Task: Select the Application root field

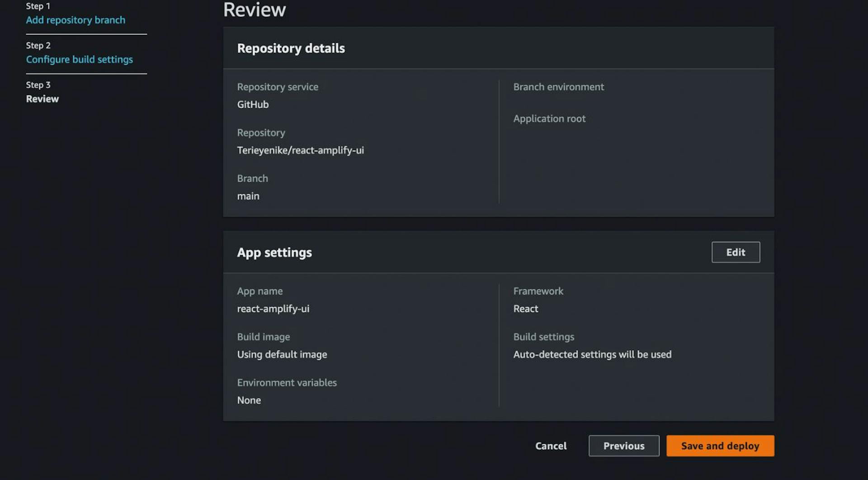Action: pos(549,119)
